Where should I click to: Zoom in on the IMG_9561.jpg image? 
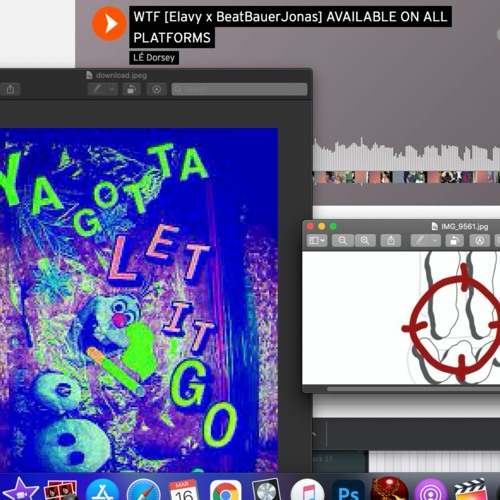(365, 240)
